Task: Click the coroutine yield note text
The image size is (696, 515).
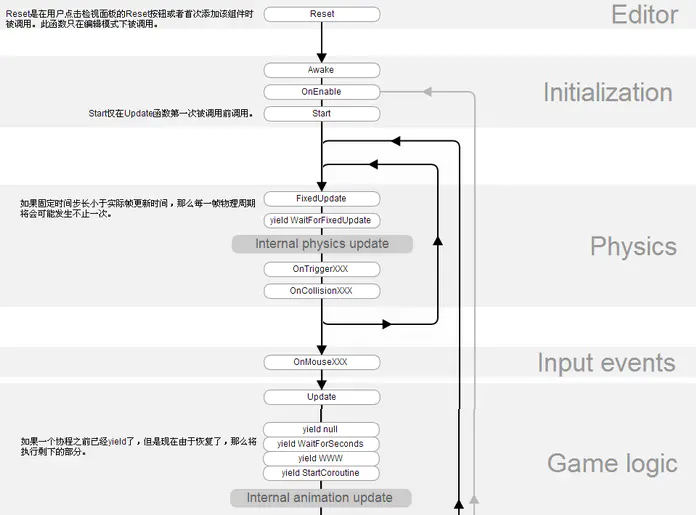Action: pyautogui.click(x=138, y=447)
